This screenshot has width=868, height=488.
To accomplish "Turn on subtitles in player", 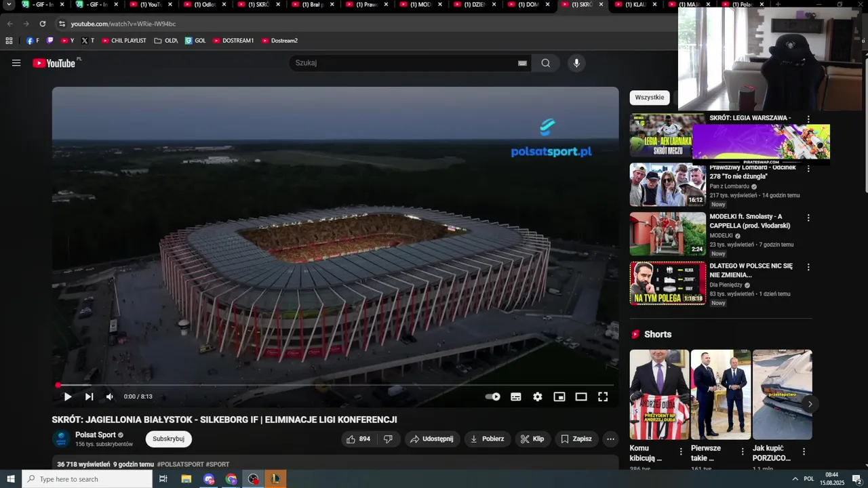I will point(516,396).
